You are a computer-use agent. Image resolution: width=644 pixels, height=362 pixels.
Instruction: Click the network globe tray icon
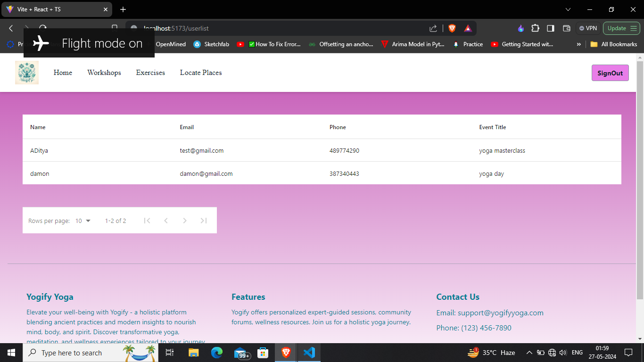coord(552,353)
